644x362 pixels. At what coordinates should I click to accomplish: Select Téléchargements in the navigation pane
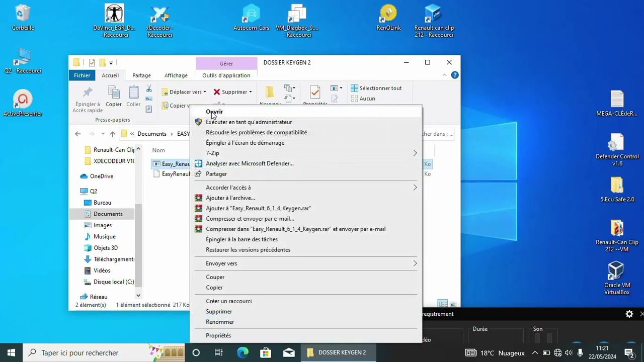pos(109,259)
